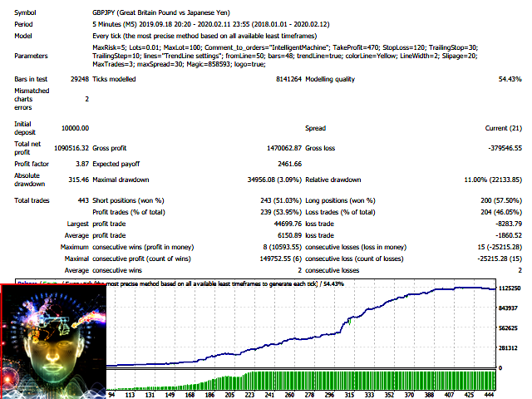The height and width of the screenshot is (399, 532).
Task: Click the Gross profit value 1470062.87
Action: (284, 148)
